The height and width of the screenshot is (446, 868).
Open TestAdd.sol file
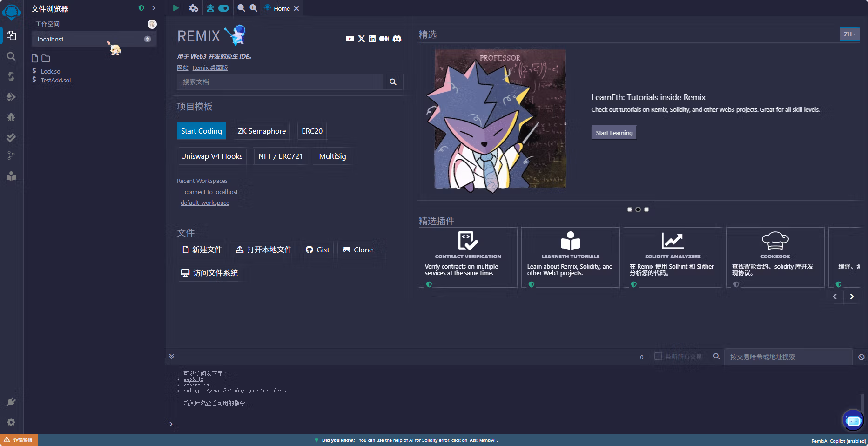(x=56, y=80)
